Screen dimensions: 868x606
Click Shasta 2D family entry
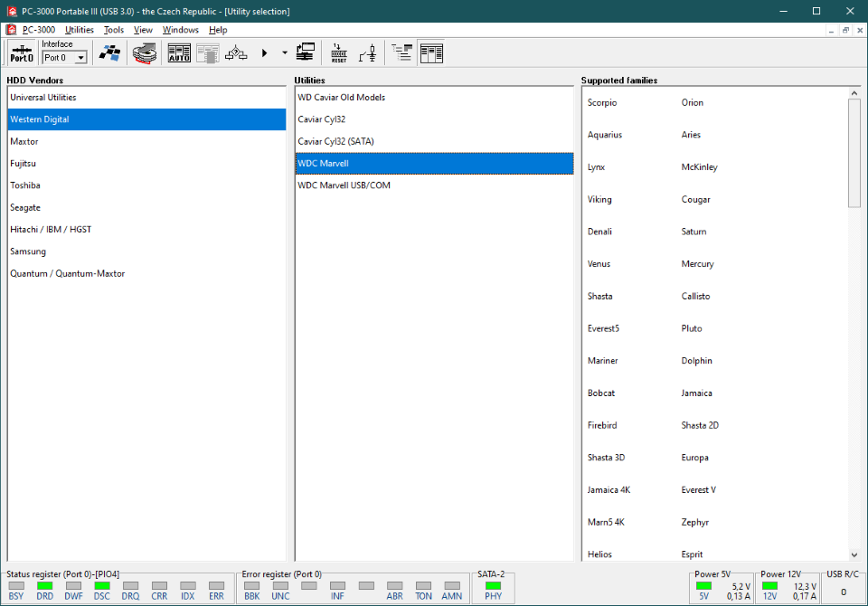click(x=700, y=425)
